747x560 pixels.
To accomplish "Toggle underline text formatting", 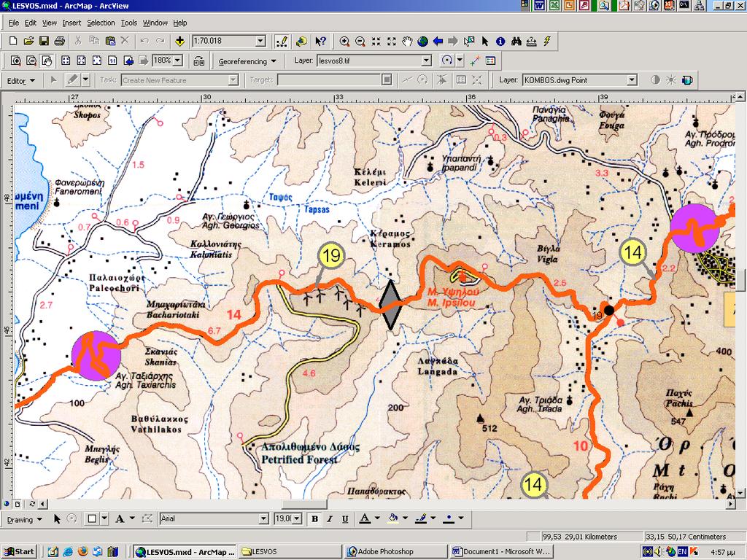I will (x=345, y=519).
